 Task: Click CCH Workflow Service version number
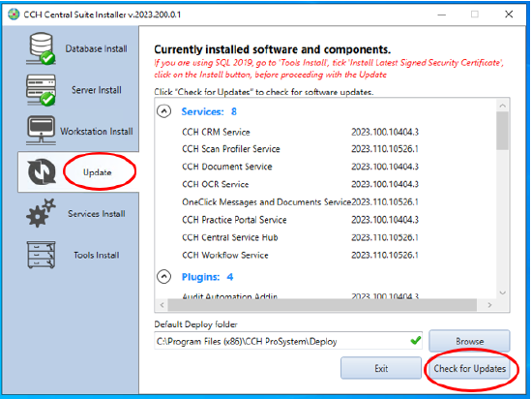tap(385, 255)
